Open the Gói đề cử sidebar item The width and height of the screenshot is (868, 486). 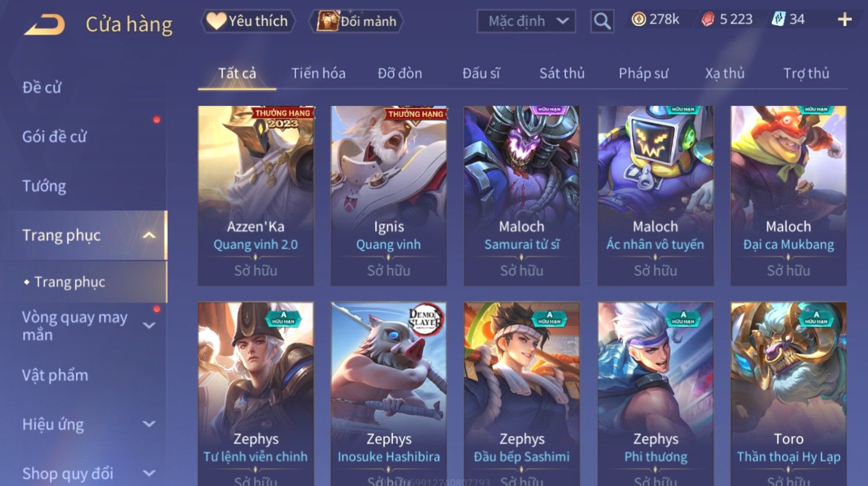pyautogui.click(x=54, y=137)
